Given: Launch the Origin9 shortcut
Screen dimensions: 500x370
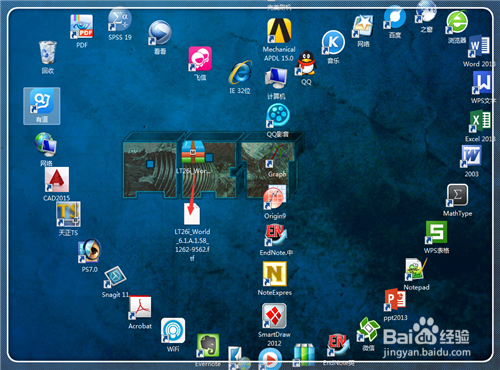Looking at the screenshot, I should 275,198.
